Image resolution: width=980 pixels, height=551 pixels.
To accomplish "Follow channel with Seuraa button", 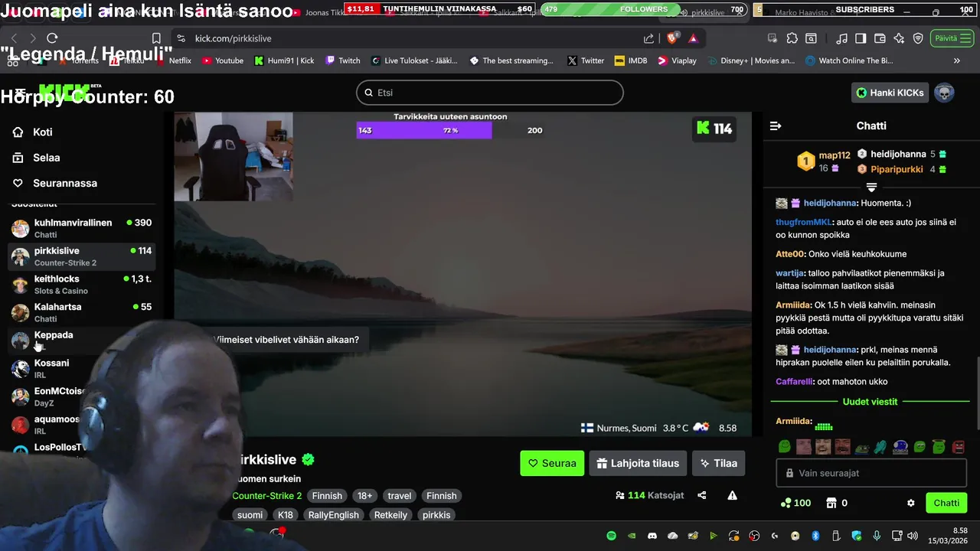I will coord(552,463).
